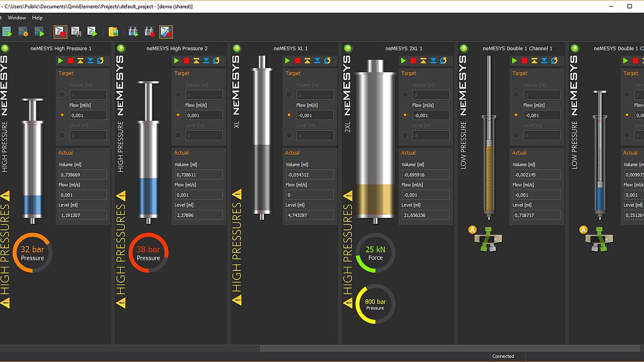Image resolution: width=644 pixels, height=362 pixels.
Task: Click the highlighted syringe stop toolbar icon
Action: click(166, 32)
